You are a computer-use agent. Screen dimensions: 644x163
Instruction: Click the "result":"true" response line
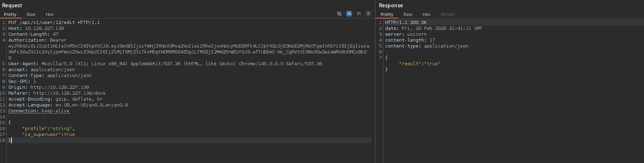click(x=420, y=64)
